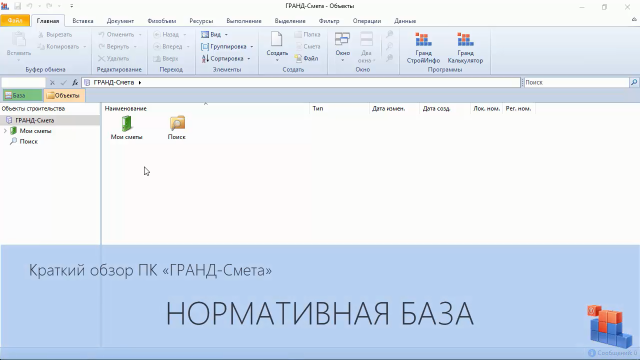Switch to the Ресурсы ribbon tab
The image size is (640, 360).
[201, 21]
